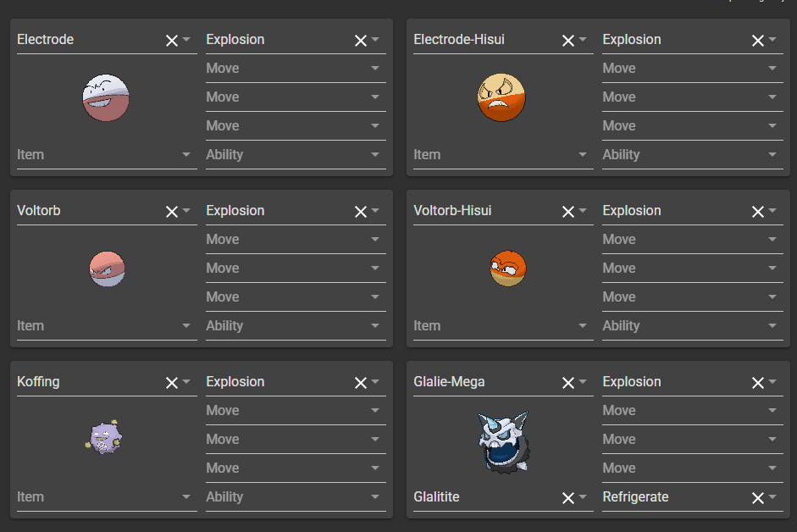Clear the Refrigerate ability
The image size is (797, 532).
[x=757, y=498]
